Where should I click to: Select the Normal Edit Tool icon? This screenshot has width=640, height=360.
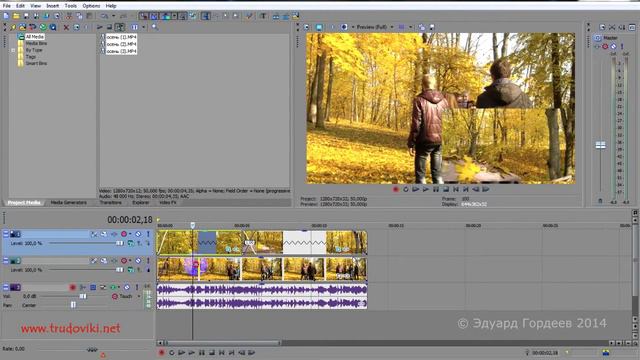coord(206,16)
